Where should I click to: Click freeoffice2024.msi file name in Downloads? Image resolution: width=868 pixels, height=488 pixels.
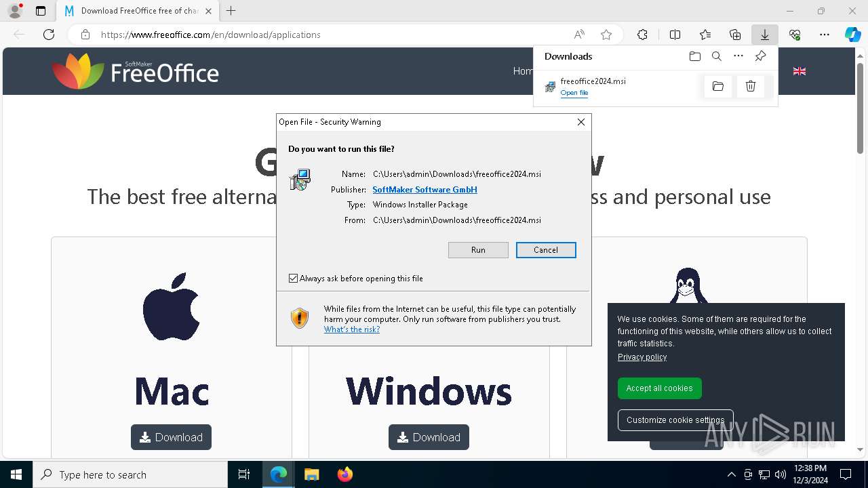point(593,81)
